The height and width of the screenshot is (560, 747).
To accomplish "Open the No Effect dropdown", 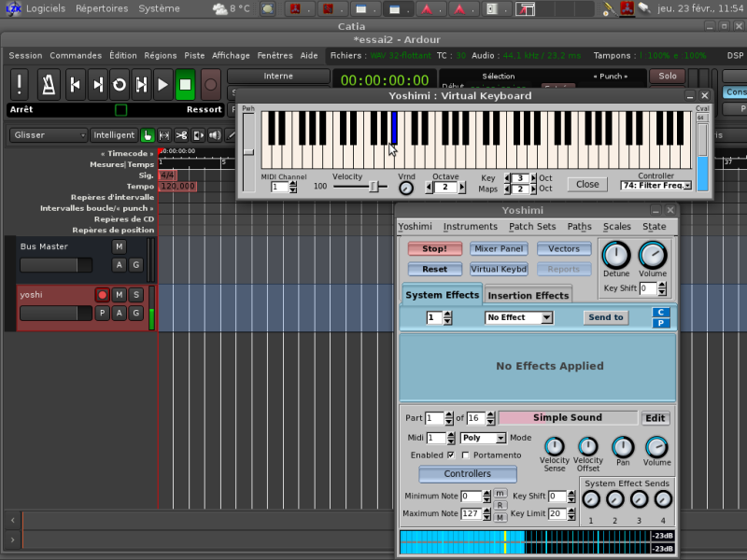I will (518, 317).
